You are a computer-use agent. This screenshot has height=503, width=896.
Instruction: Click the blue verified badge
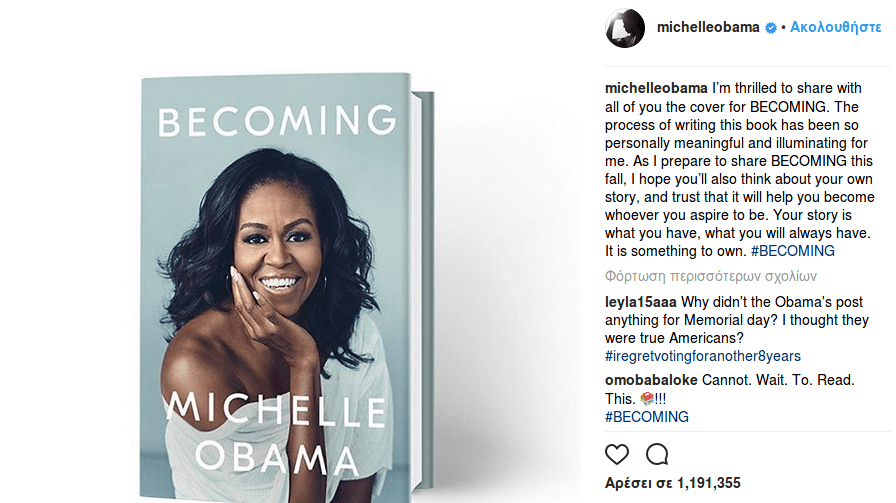tap(771, 28)
